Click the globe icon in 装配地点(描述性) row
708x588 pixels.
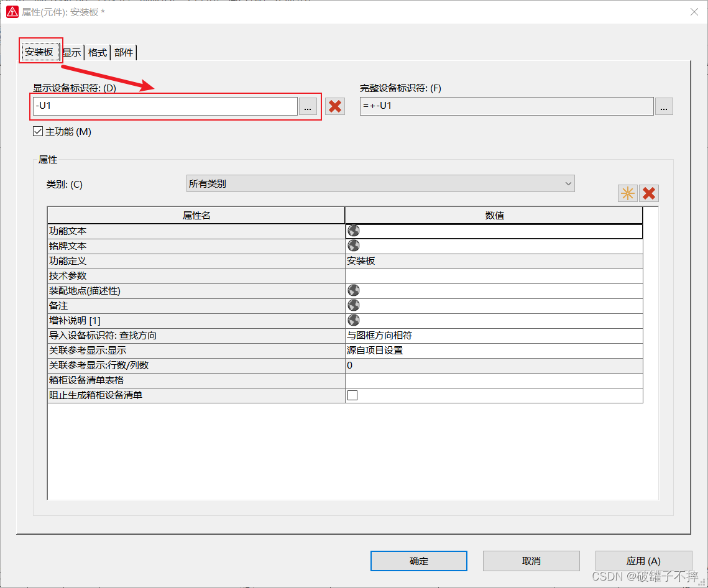point(354,291)
